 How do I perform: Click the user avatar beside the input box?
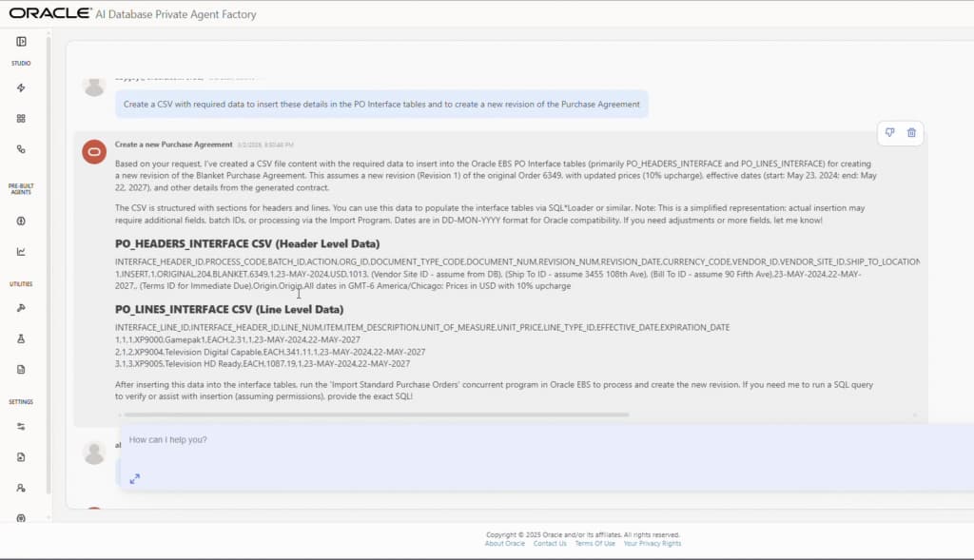coord(94,453)
